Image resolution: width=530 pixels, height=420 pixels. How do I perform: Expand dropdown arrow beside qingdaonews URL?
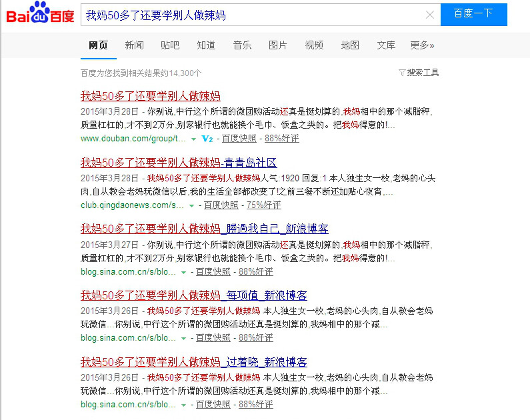click(x=191, y=205)
